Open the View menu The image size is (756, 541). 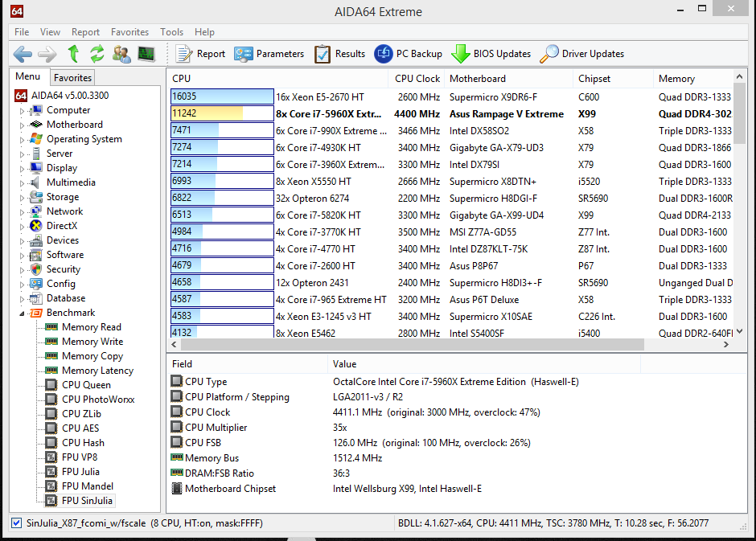click(50, 32)
